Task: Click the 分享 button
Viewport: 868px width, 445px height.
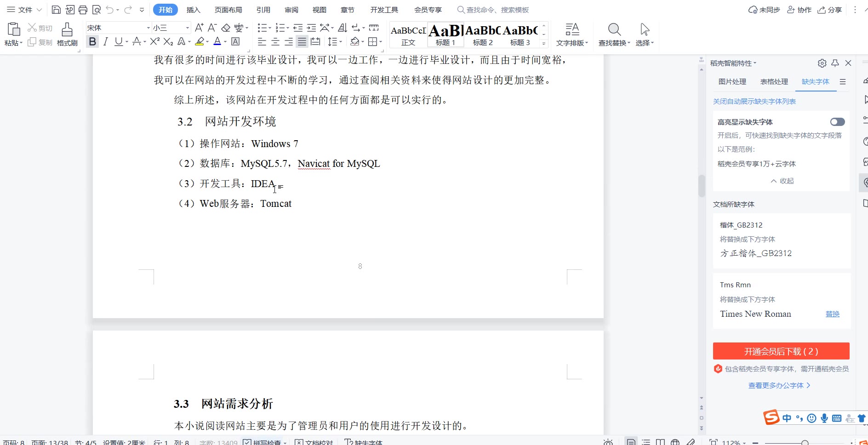Action: pos(830,10)
